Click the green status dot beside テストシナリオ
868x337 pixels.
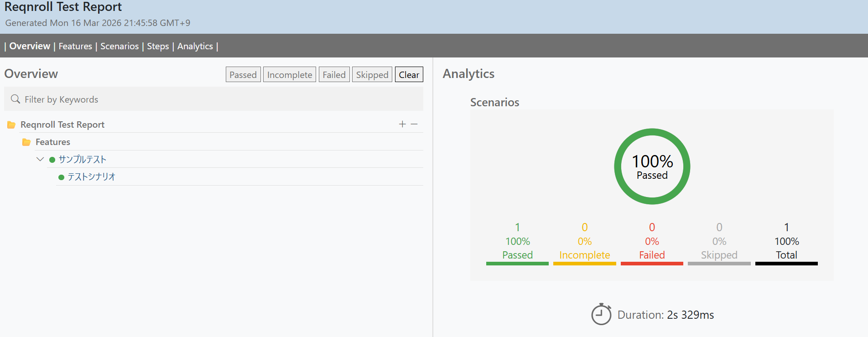click(61, 177)
